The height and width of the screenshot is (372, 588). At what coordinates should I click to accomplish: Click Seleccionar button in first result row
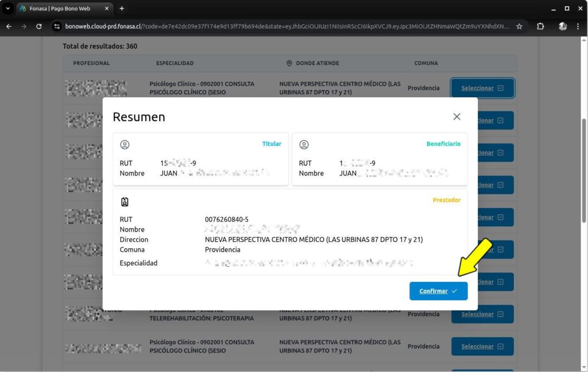482,88
